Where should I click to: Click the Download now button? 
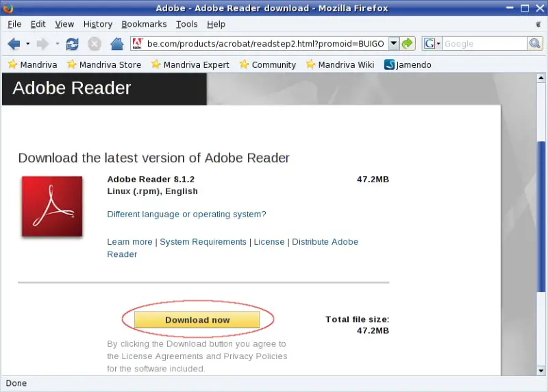[x=197, y=320]
